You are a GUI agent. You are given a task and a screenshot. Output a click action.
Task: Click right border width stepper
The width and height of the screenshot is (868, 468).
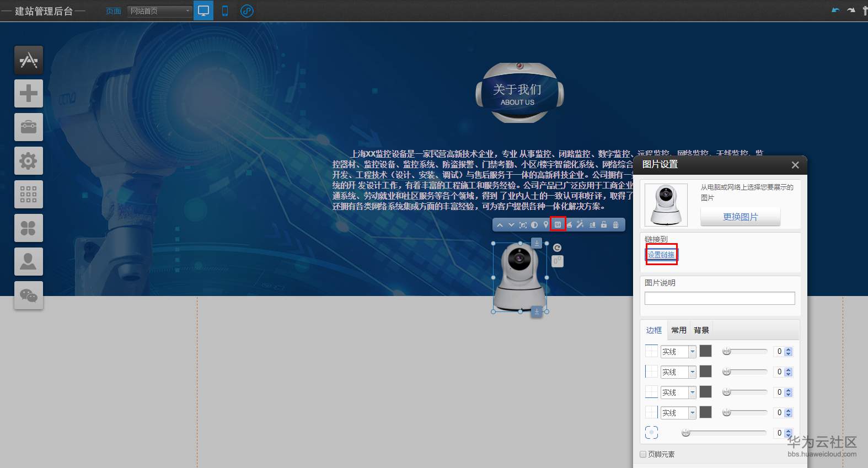pyautogui.click(x=788, y=413)
